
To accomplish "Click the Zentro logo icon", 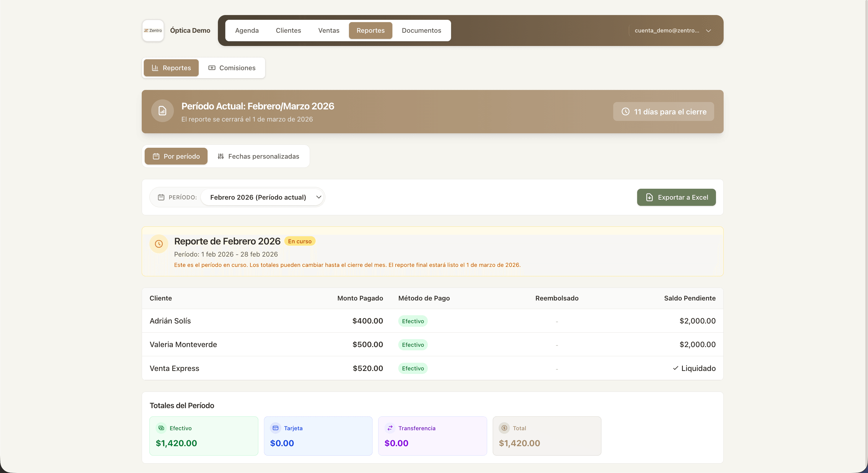I will coord(153,31).
